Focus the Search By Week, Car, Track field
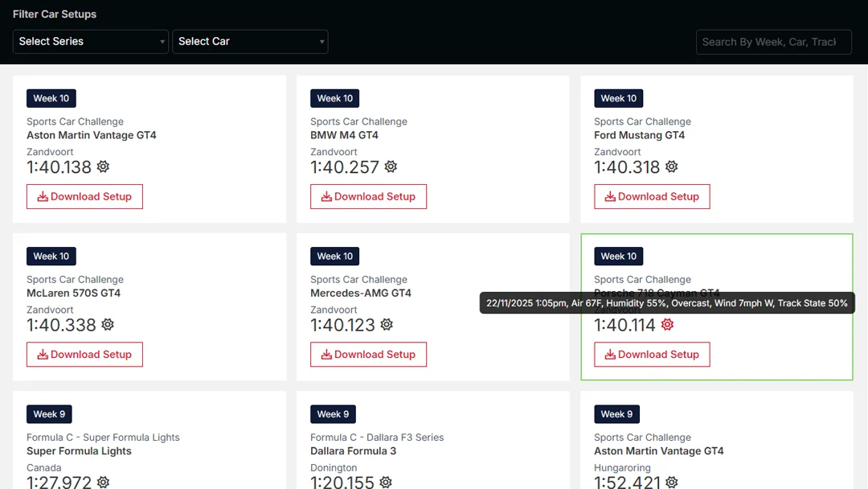 click(773, 42)
